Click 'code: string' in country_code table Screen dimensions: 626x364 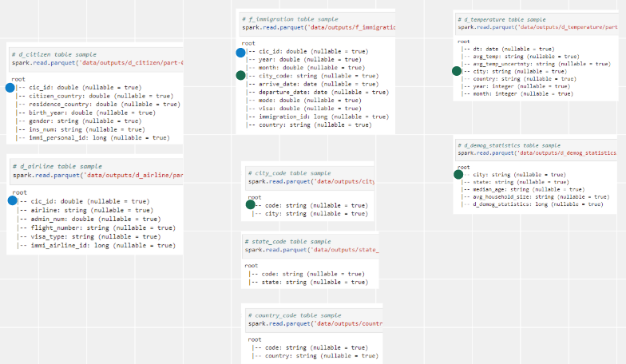point(310,348)
